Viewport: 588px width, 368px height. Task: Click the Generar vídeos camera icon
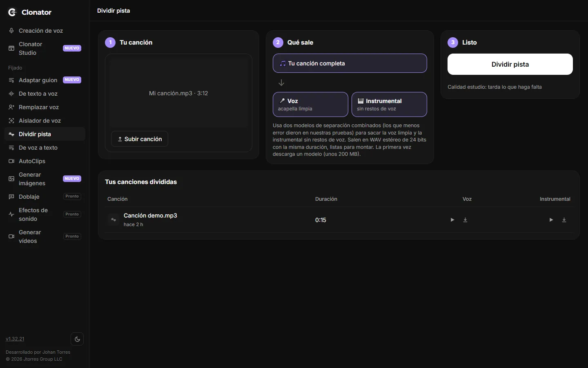click(x=11, y=236)
